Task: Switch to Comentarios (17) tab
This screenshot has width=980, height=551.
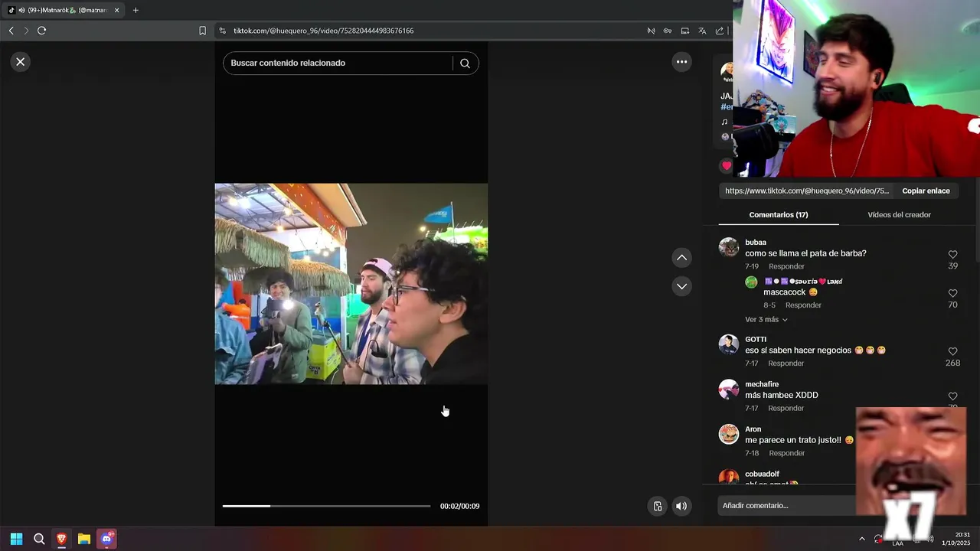Action: click(778, 215)
